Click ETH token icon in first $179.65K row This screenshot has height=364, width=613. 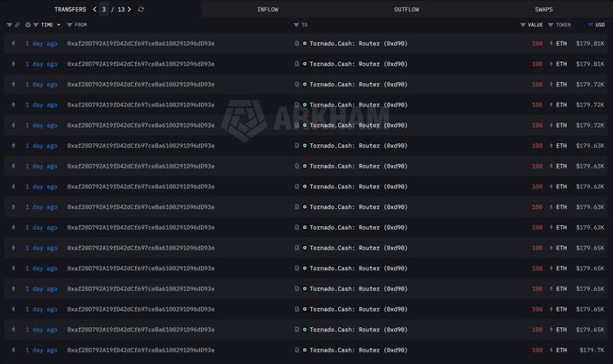click(x=551, y=248)
